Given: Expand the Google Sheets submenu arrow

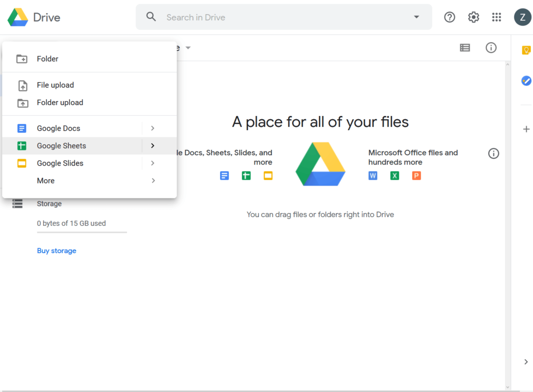Looking at the screenshot, I should coord(153,146).
